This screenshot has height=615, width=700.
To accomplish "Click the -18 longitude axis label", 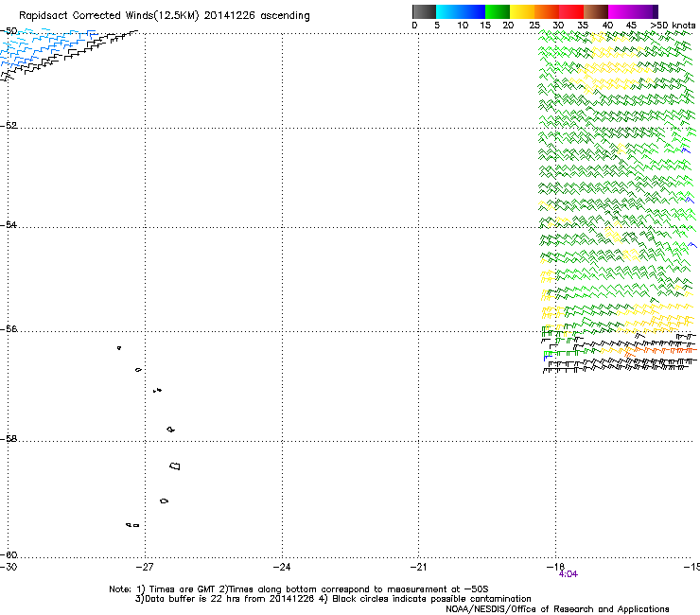I will tap(555, 567).
